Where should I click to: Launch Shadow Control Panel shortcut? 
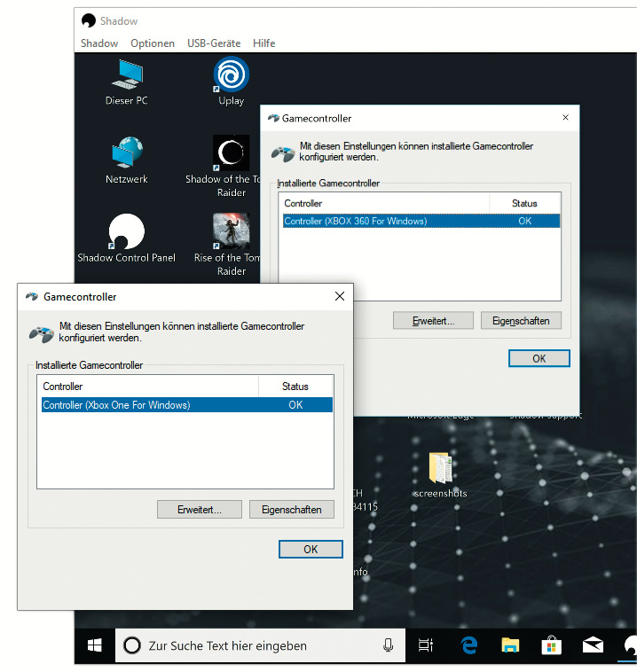126,234
